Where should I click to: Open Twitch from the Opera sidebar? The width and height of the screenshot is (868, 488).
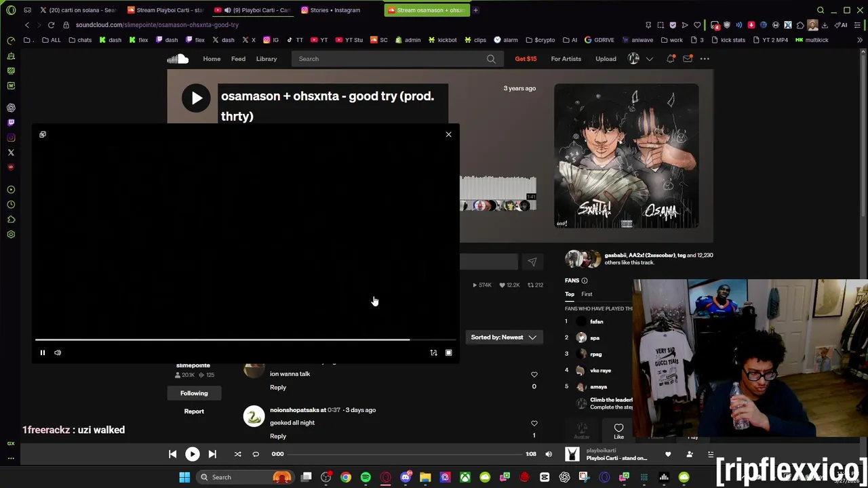pos(11,123)
